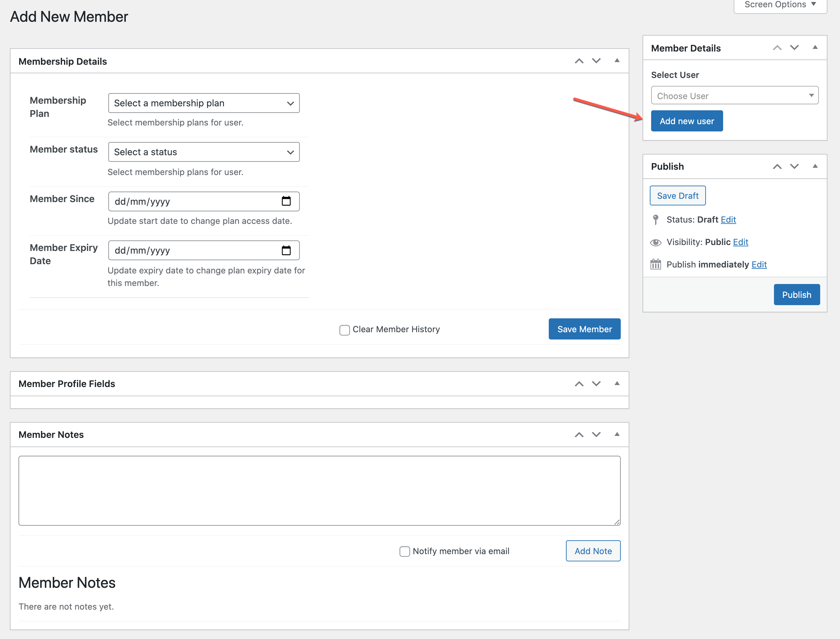Expand Screen Options
840x639 pixels.
780,5
